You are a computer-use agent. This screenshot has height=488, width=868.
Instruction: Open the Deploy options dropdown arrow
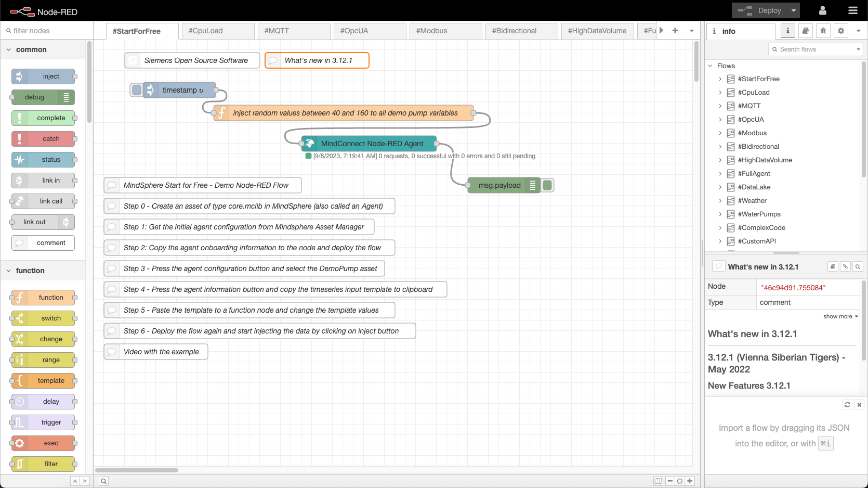(x=793, y=10)
